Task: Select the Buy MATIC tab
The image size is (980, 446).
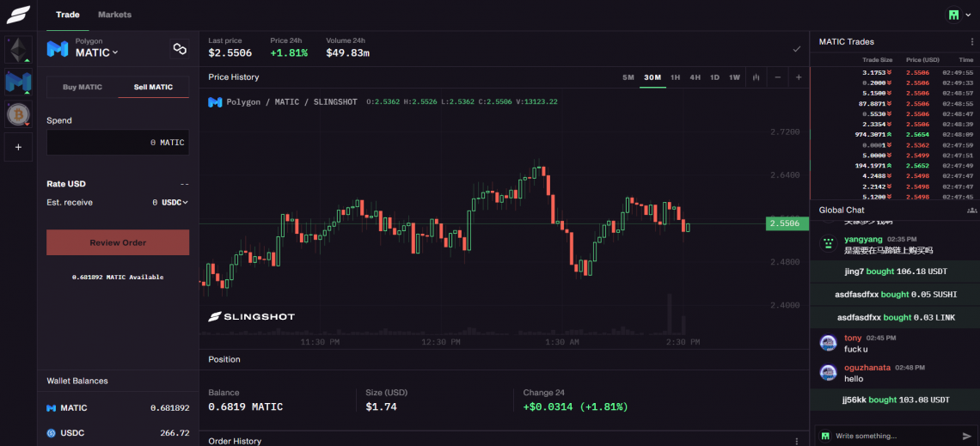Action: pyautogui.click(x=83, y=88)
